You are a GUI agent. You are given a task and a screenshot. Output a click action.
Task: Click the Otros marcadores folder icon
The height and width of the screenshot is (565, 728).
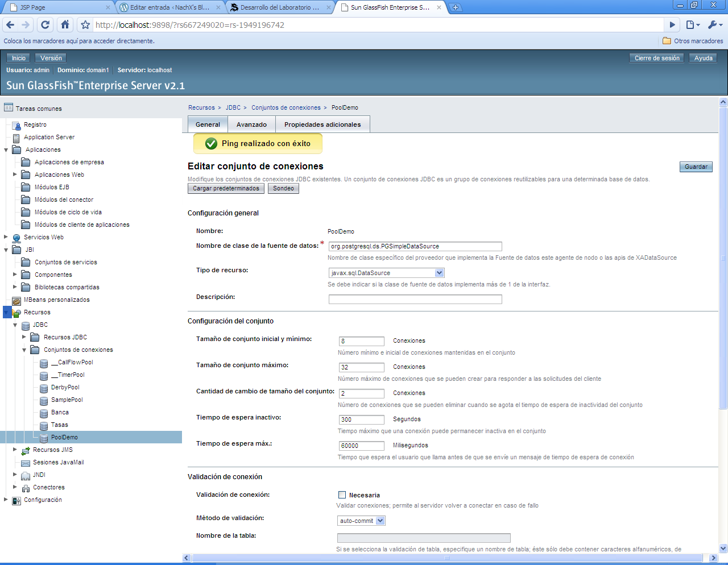click(667, 41)
